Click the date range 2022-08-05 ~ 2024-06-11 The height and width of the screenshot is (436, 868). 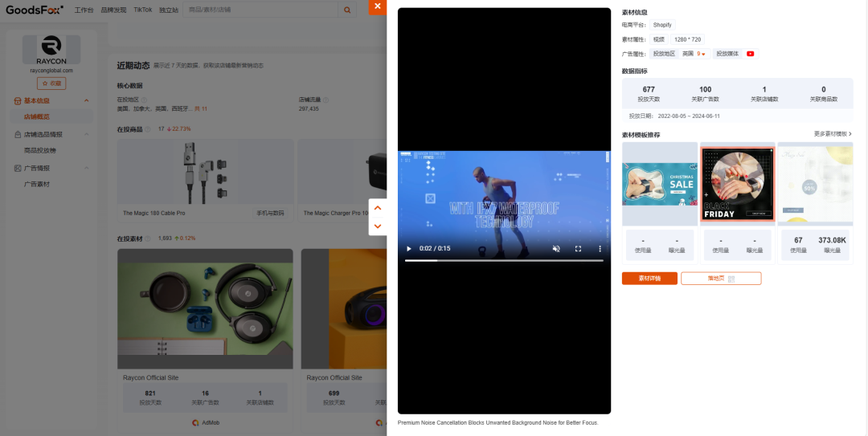(689, 116)
